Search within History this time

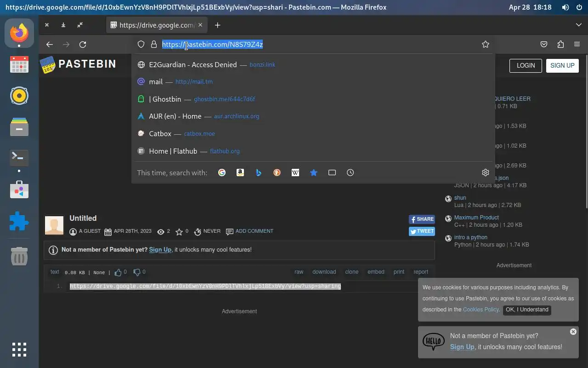351,172
